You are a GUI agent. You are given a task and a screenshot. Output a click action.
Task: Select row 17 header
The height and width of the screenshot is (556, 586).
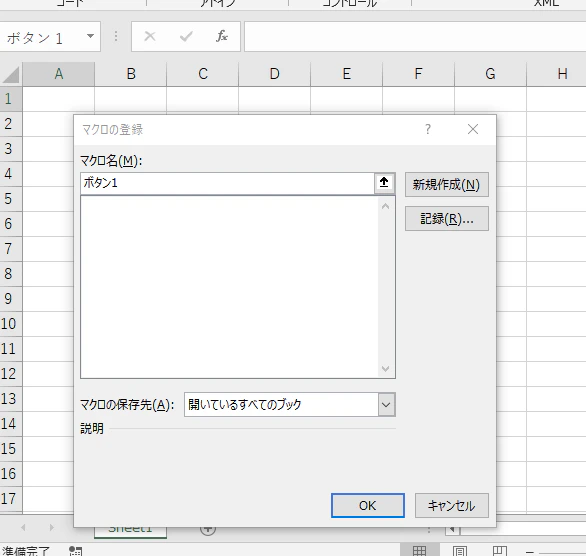(11, 499)
